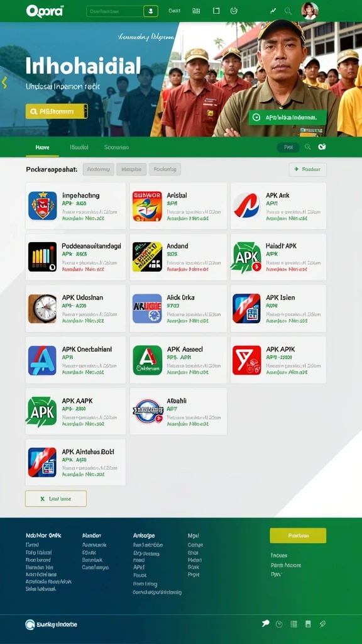Open the APK APIK red icon
The height and width of the screenshot is (644, 362).
click(246, 360)
